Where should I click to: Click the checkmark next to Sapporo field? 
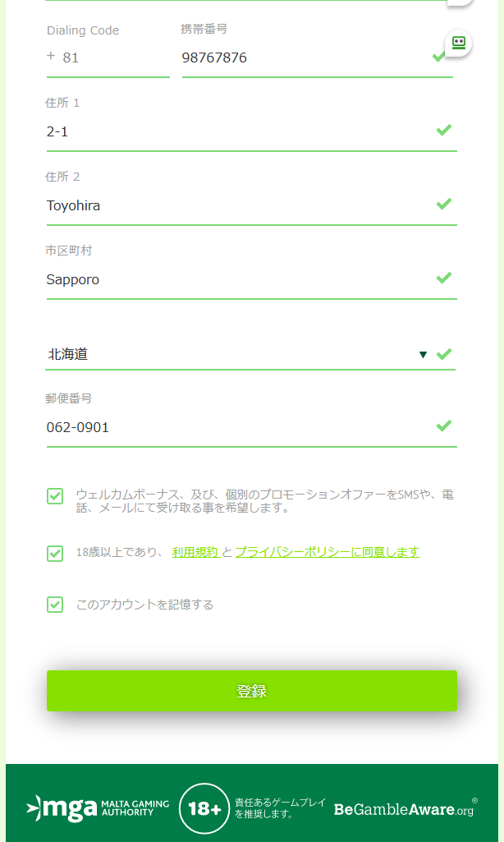[x=444, y=278]
